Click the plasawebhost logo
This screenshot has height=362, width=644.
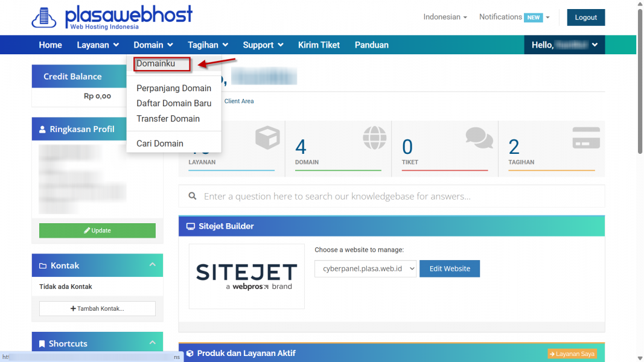tap(112, 17)
